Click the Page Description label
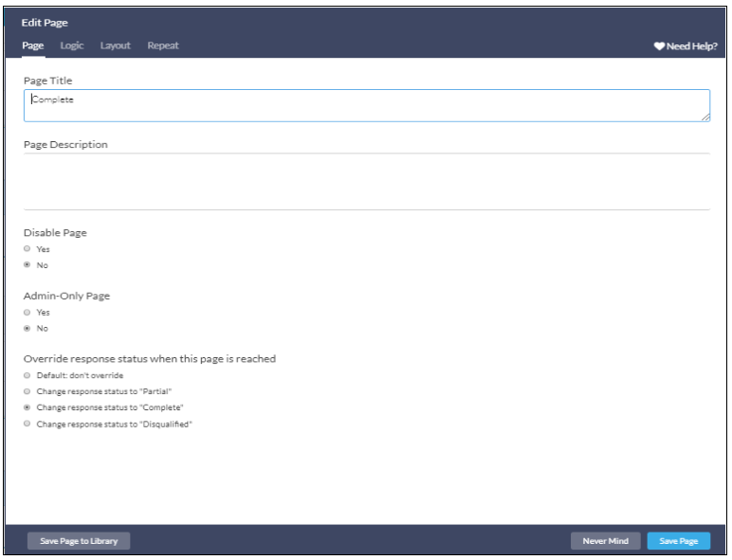This screenshot has width=732, height=560. (65, 144)
